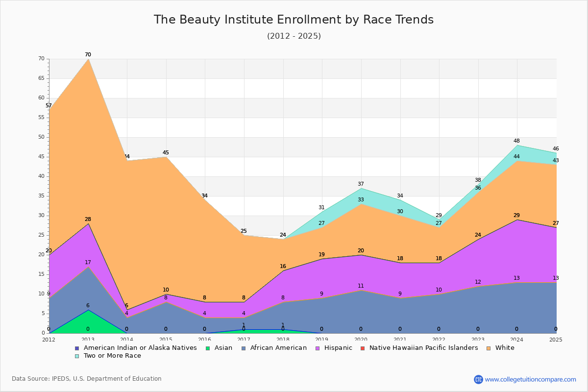Click the 2024 total value label 48
The width and height of the screenshot is (588, 392).
point(516,141)
